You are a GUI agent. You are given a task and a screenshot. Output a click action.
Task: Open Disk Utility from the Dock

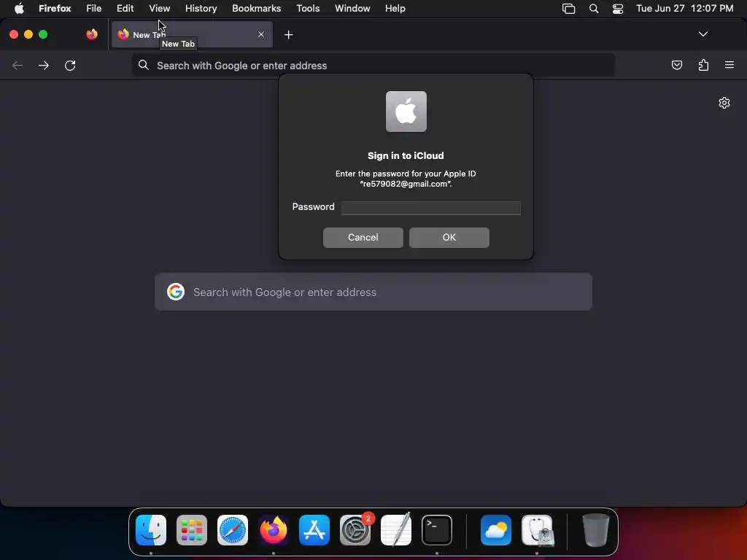tap(537, 530)
